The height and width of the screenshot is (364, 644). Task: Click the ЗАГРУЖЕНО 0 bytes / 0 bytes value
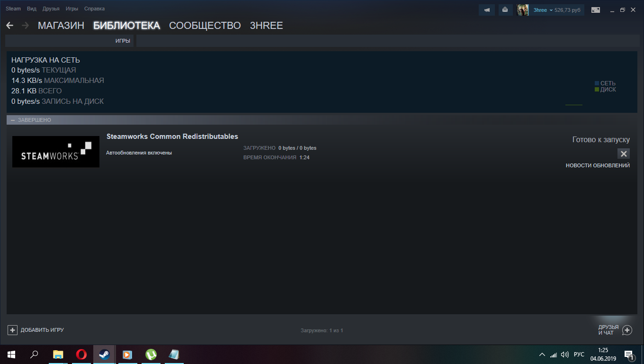280,148
